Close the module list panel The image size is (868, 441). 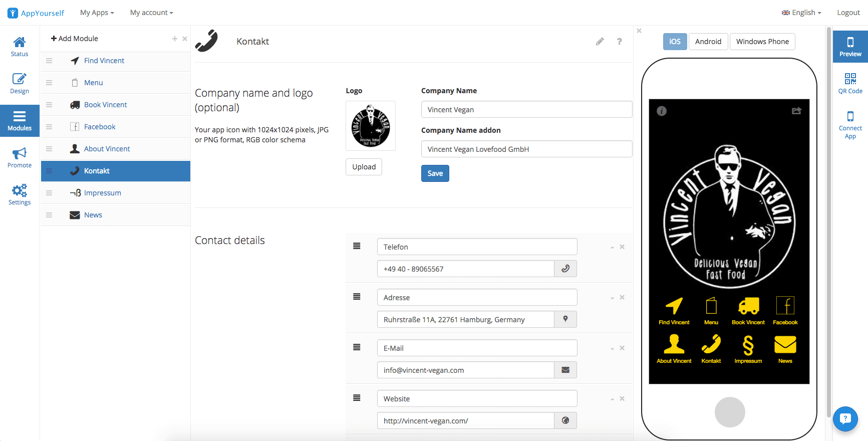point(185,39)
